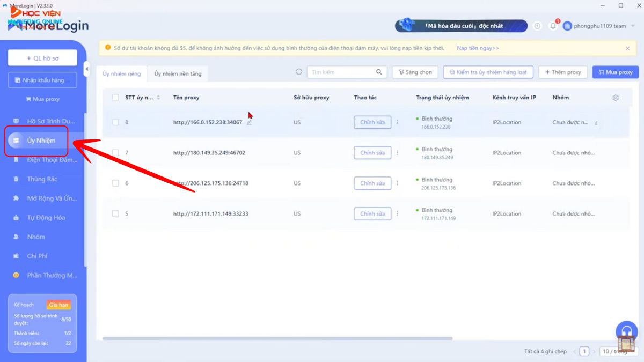This screenshot has height=362, width=644.
Task: Click the Gia hạn renew button
Action: pyautogui.click(x=58, y=305)
